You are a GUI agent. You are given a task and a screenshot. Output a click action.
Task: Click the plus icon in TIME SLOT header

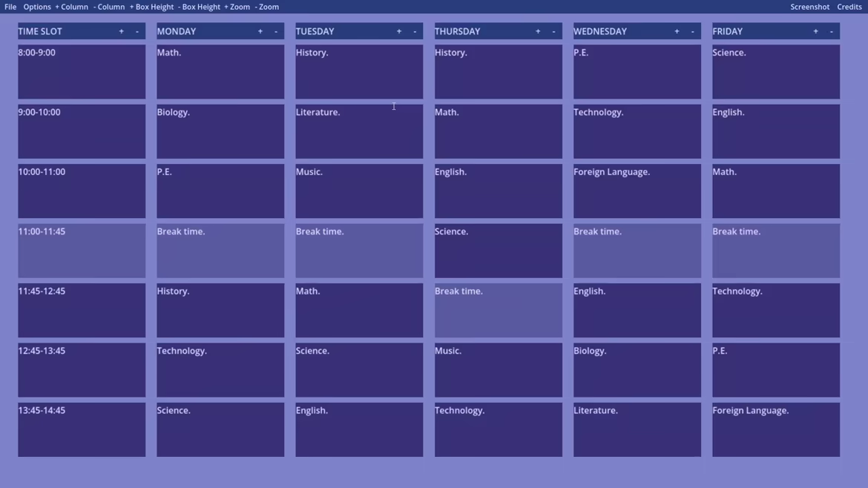click(x=121, y=32)
